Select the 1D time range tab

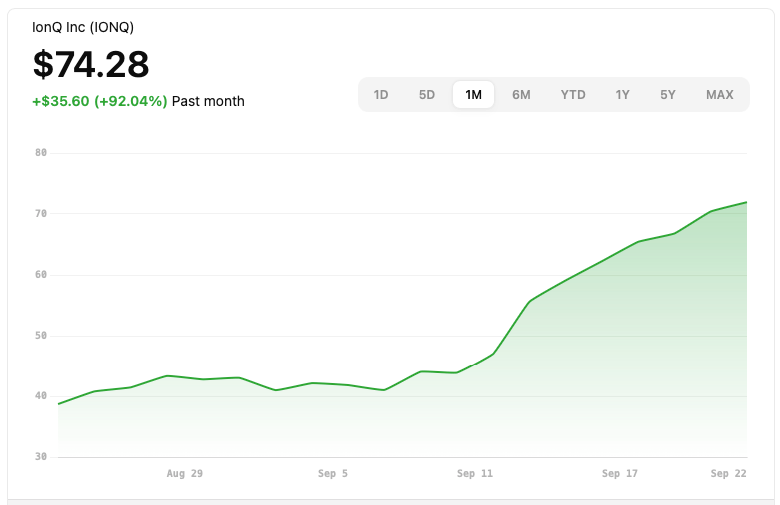(x=381, y=95)
